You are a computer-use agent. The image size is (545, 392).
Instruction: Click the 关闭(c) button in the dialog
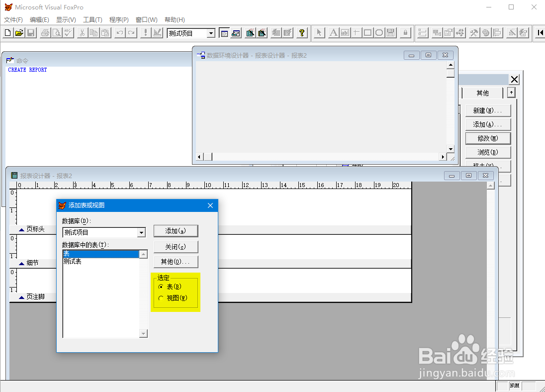click(176, 247)
